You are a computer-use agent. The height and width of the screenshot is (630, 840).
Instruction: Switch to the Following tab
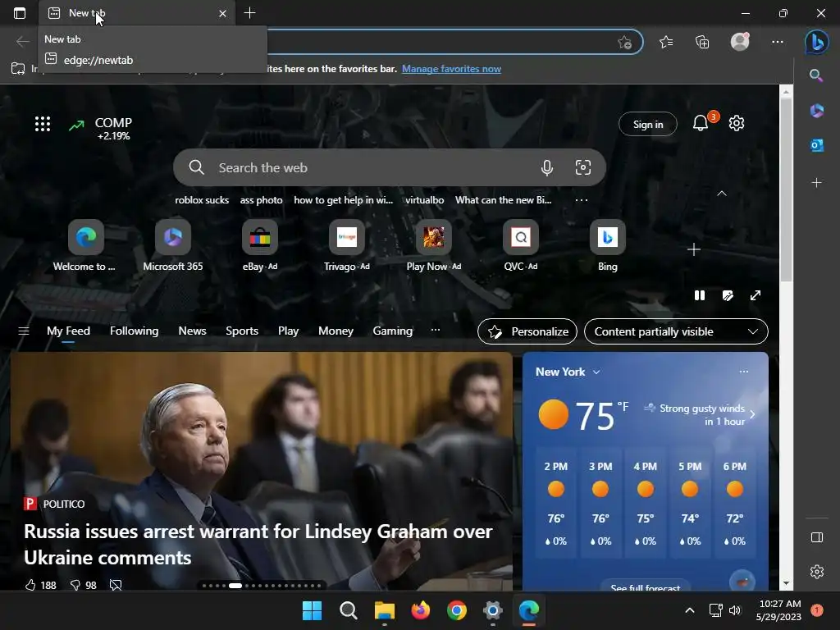tap(134, 331)
